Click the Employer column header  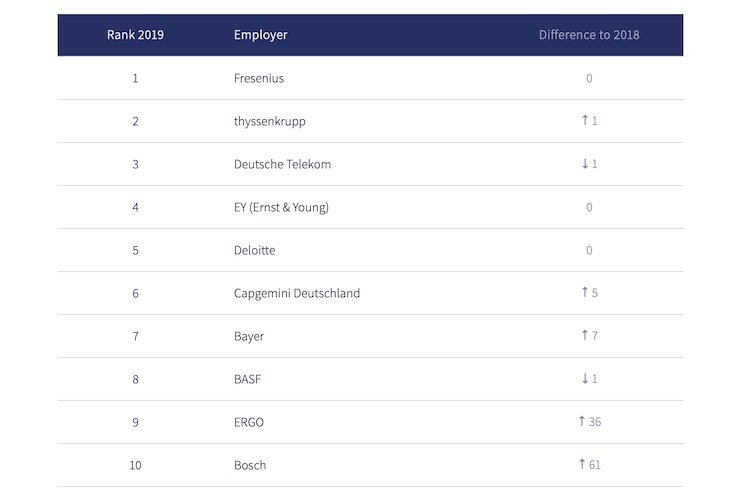pos(260,35)
